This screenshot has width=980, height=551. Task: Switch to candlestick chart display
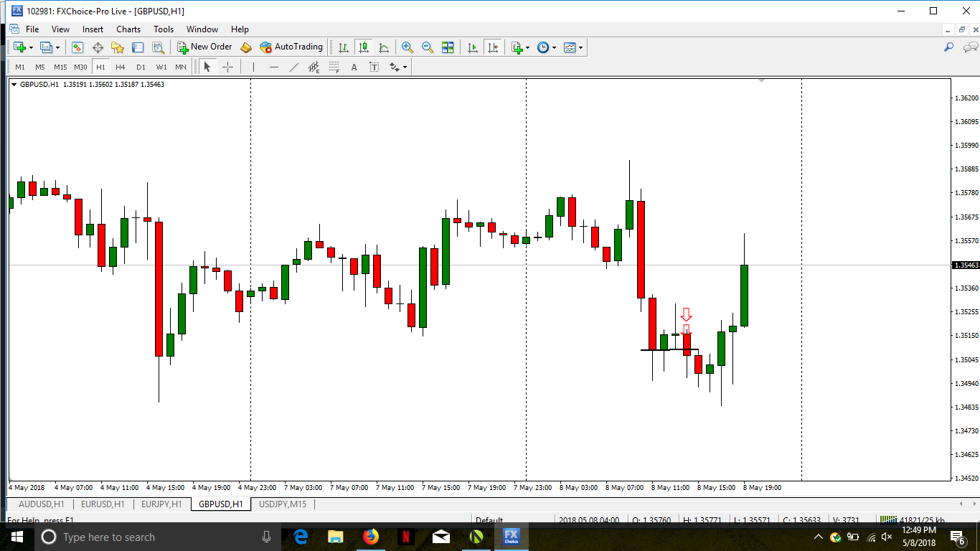pos(364,47)
